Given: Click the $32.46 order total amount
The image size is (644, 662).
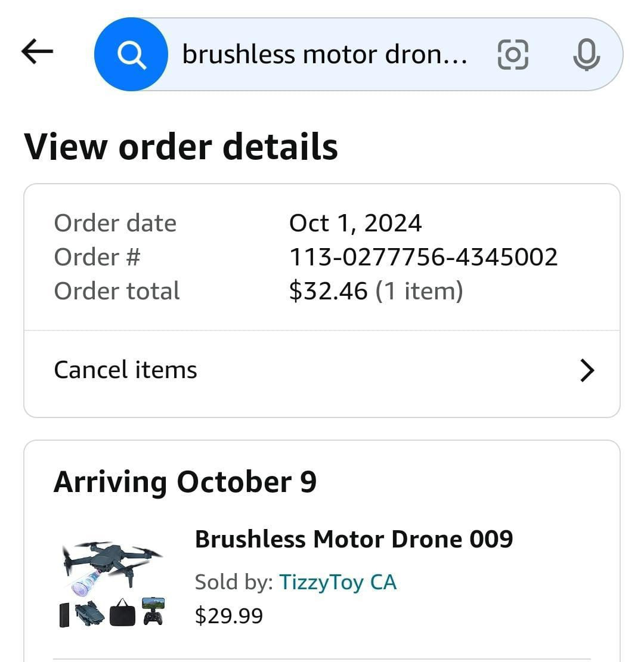Looking at the screenshot, I should tap(328, 291).
